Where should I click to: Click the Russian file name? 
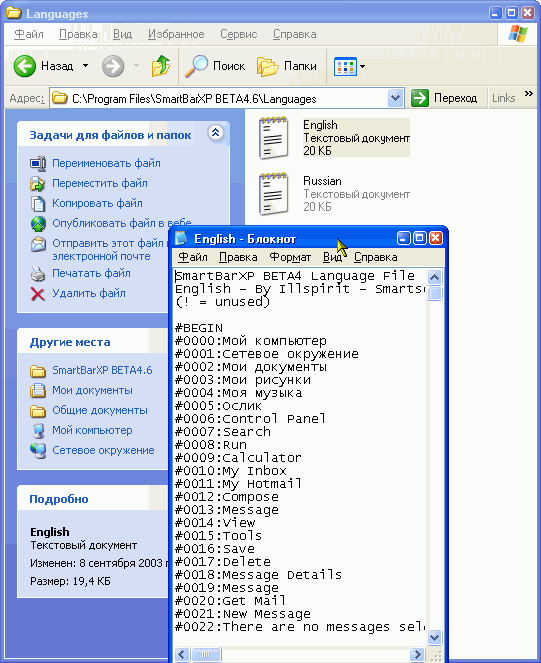click(x=322, y=181)
